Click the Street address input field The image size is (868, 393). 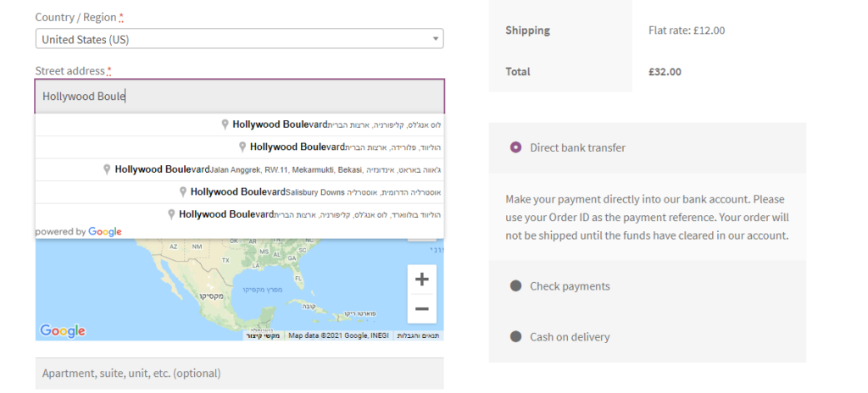(x=239, y=97)
